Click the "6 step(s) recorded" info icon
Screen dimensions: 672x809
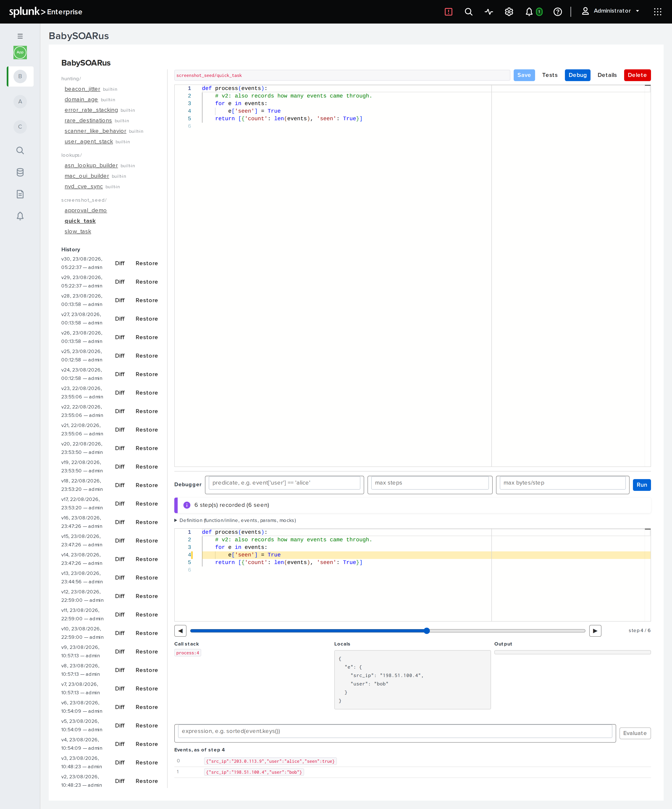[x=187, y=505]
